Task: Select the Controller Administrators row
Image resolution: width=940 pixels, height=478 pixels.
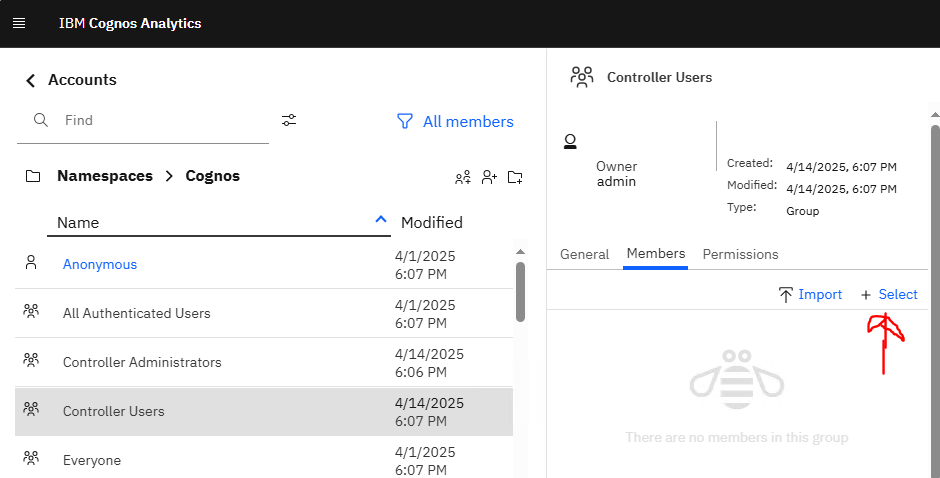Action: [264, 362]
